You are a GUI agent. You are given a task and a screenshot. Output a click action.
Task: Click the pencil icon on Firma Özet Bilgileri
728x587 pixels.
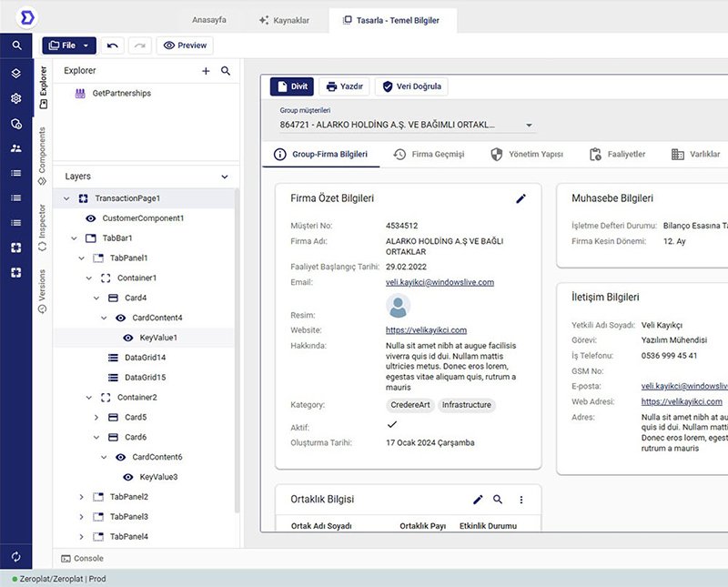tap(521, 198)
